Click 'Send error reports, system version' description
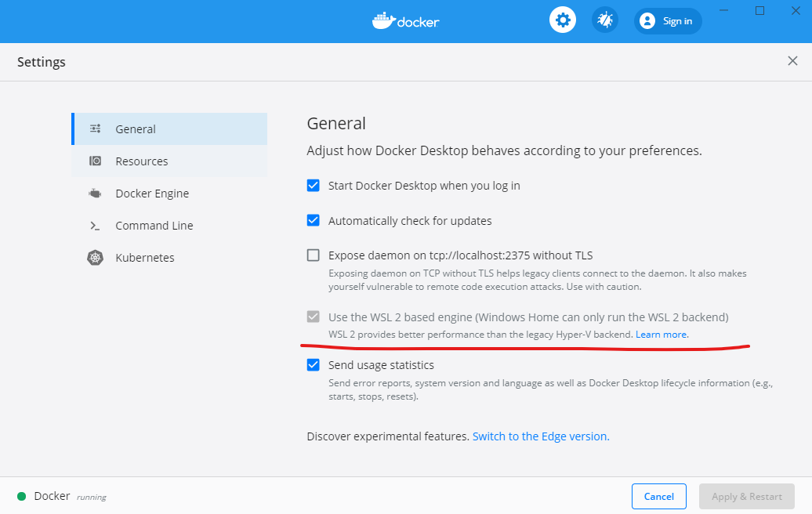 [x=550, y=389]
